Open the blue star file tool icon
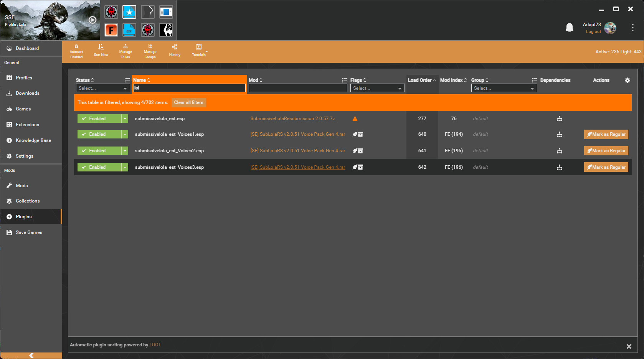The width and height of the screenshot is (644, 359). pos(129,12)
